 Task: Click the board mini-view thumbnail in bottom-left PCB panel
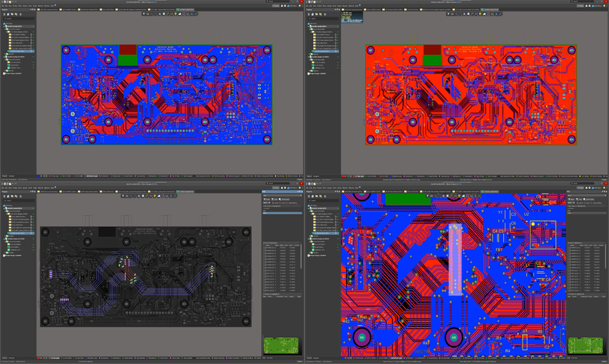click(x=281, y=345)
